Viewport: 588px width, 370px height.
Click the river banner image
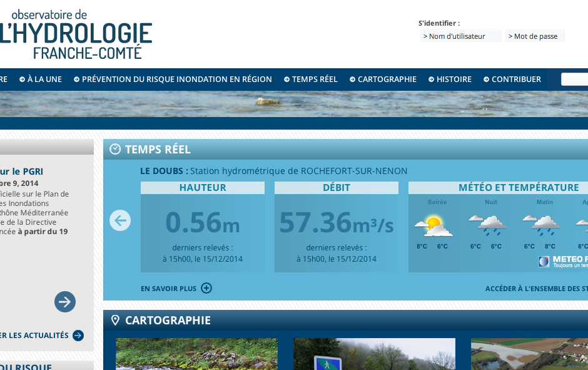click(x=294, y=104)
